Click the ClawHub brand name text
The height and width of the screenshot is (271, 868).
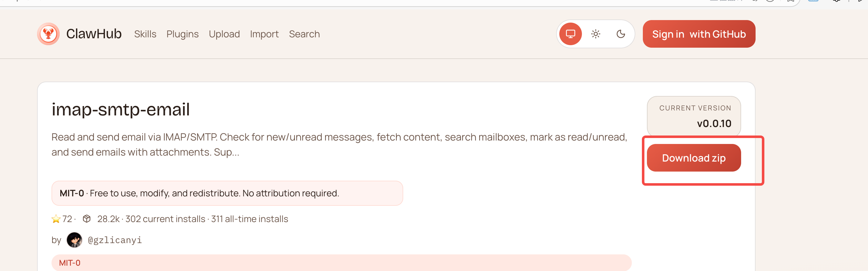[x=94, y=34]
